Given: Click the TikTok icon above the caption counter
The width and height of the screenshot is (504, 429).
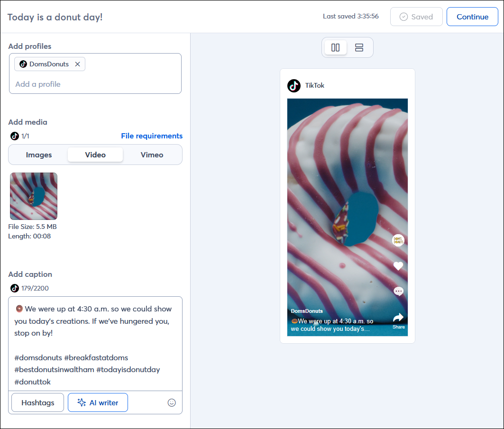Looking at the screenshot, I should tap(14, 288).
